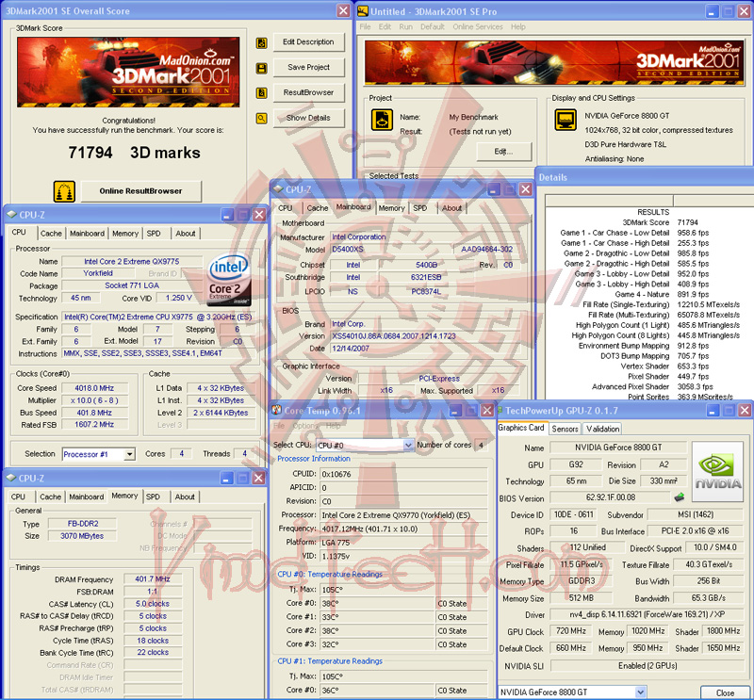
Task: Click the GPU Clock 720 MHz field
Action: pos(571,631)
